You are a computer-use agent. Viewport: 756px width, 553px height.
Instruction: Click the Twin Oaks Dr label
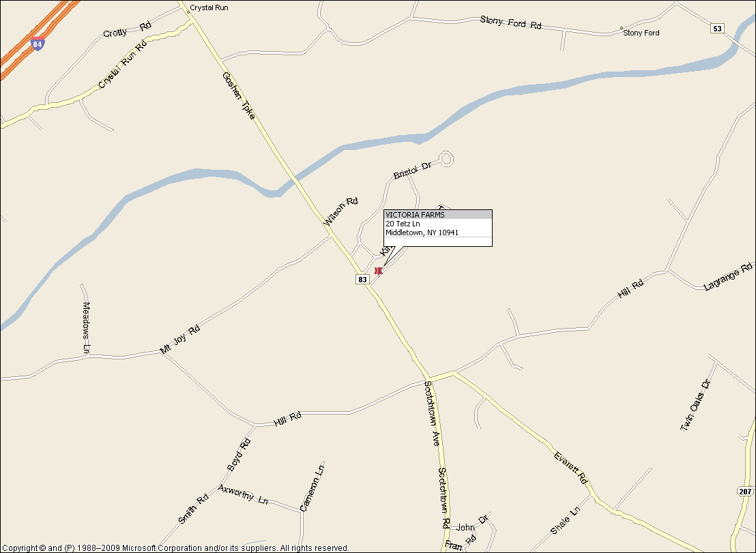696,406
